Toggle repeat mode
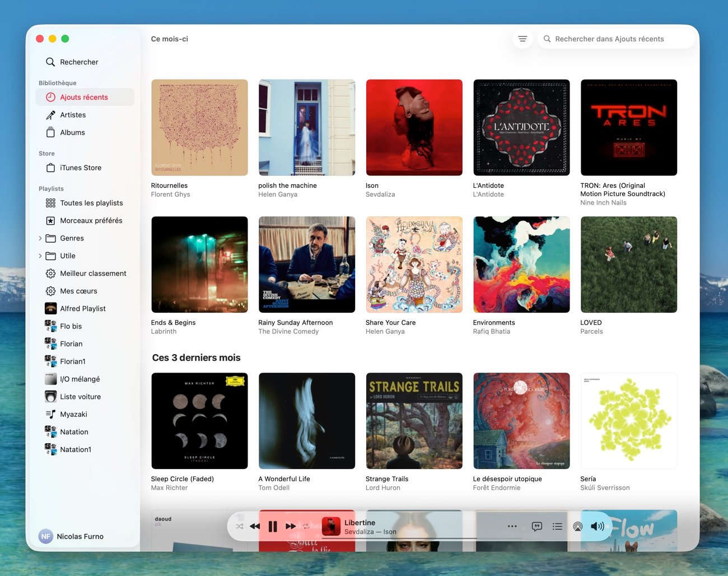The width and height of the screenshot is (728, 576). click(306, 527)
